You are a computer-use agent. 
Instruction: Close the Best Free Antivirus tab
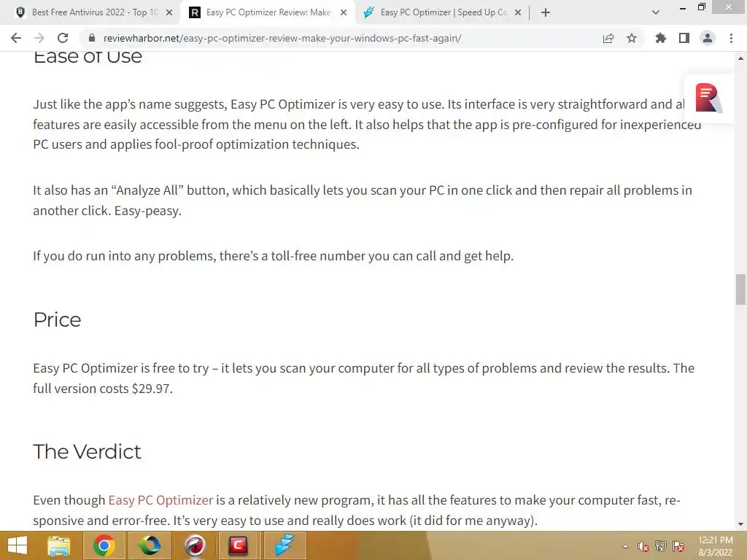(169, 12)
